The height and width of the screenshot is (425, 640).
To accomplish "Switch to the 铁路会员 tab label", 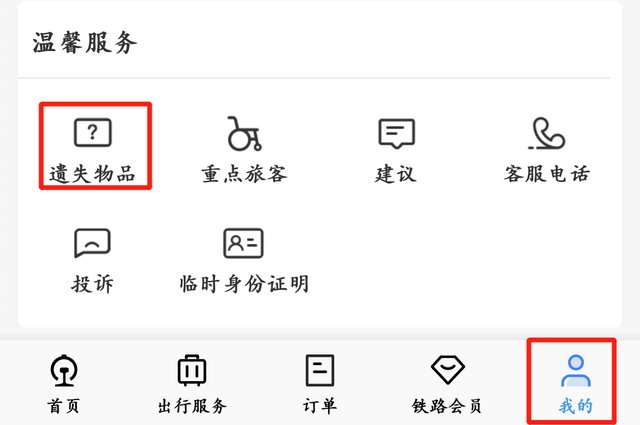I will pyautogui.click(x=447, y=406).
